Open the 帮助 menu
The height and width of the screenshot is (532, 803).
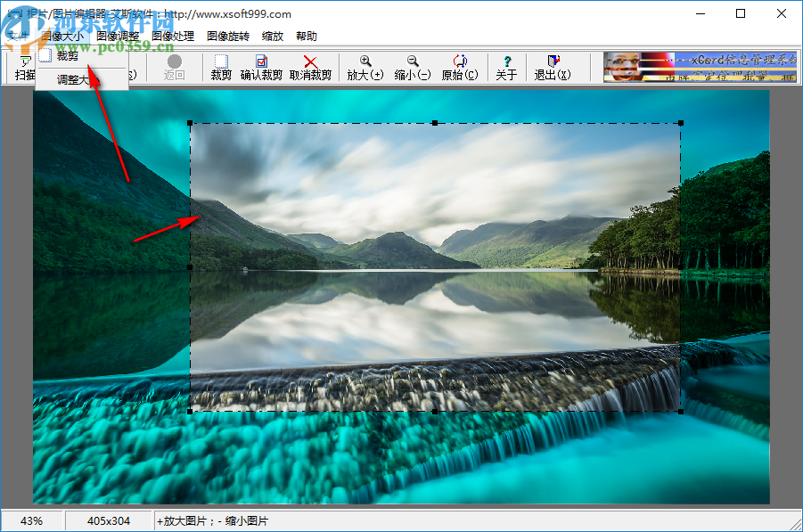pyautogui.click(x=307, y=37)
